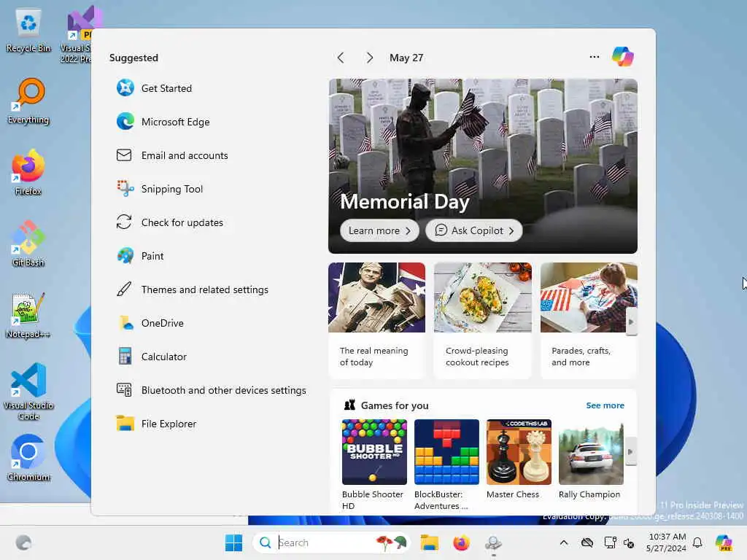Open Master Chess game

point(519,459)
